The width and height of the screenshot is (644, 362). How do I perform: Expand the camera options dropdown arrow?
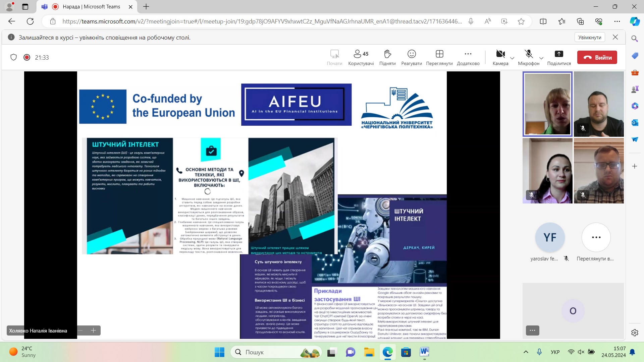(512, 58)
